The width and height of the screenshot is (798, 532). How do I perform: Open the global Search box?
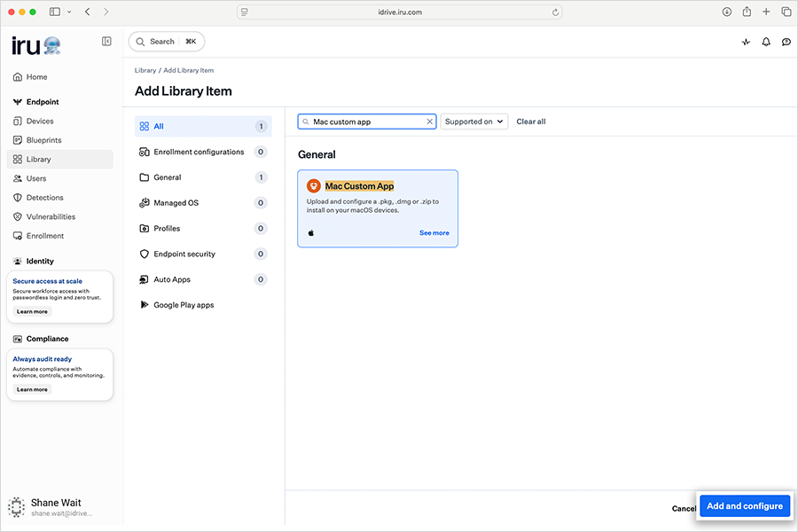click(x=167, y=42)
